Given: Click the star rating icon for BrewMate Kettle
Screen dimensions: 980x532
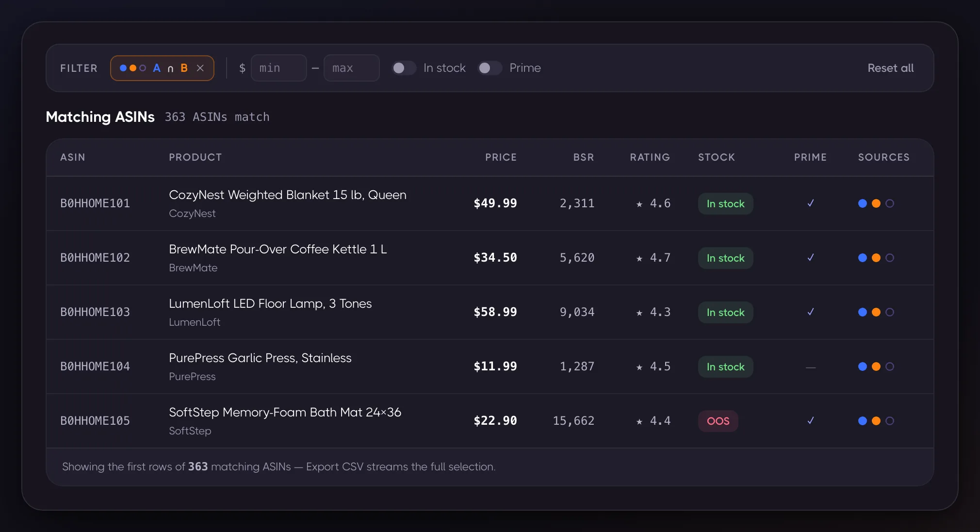Looking at the screenshot, I should pyautogui.click(x=639, y=258).
